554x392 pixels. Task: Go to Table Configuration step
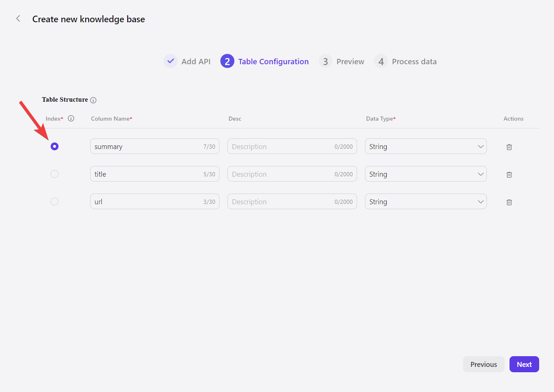tap(273, 61)
